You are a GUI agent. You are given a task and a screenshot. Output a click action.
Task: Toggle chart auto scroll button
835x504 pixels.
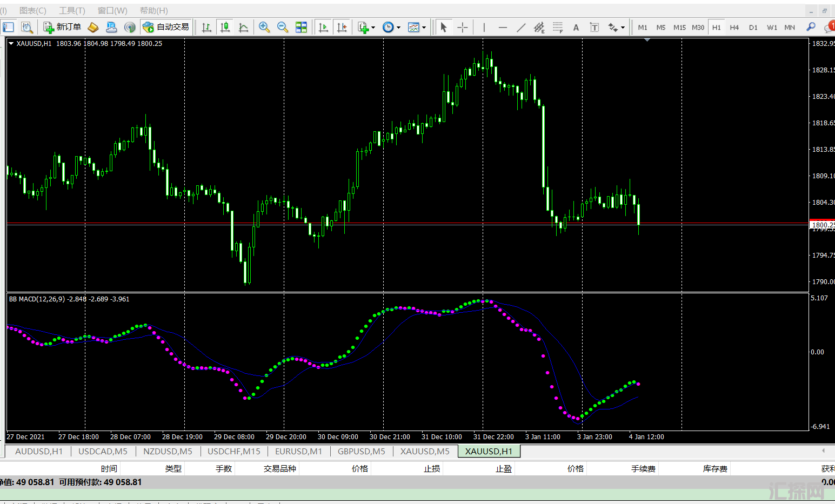[323, 27]
